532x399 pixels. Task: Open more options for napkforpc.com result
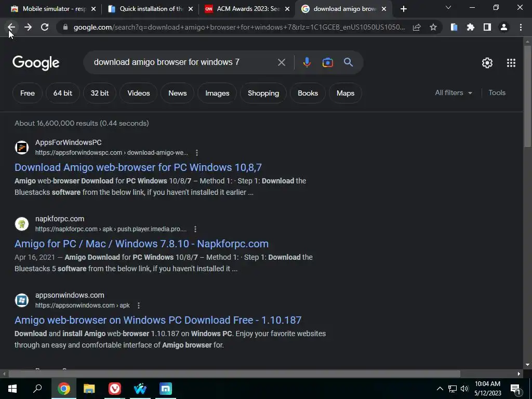coord(195,229)
